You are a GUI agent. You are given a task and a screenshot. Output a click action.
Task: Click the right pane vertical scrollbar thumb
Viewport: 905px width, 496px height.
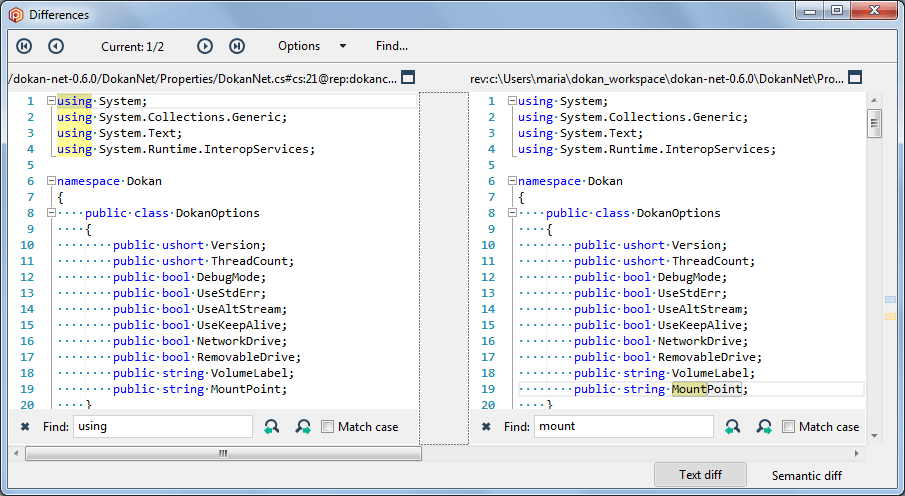874,124
